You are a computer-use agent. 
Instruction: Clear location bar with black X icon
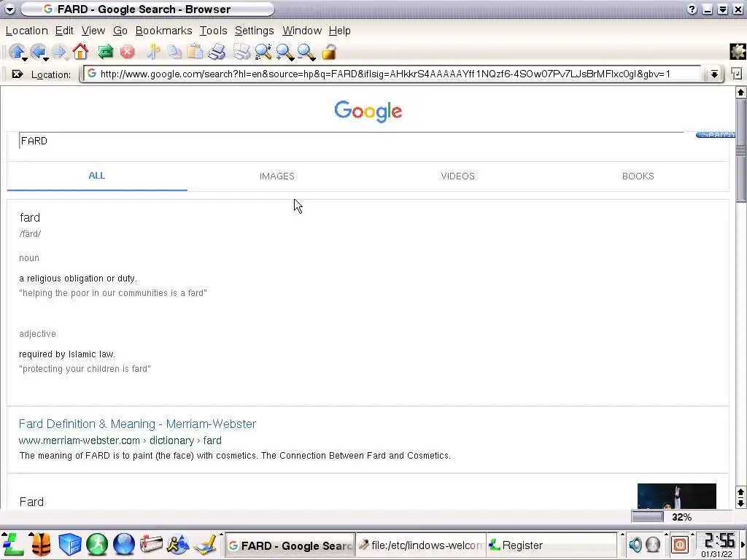18,74
